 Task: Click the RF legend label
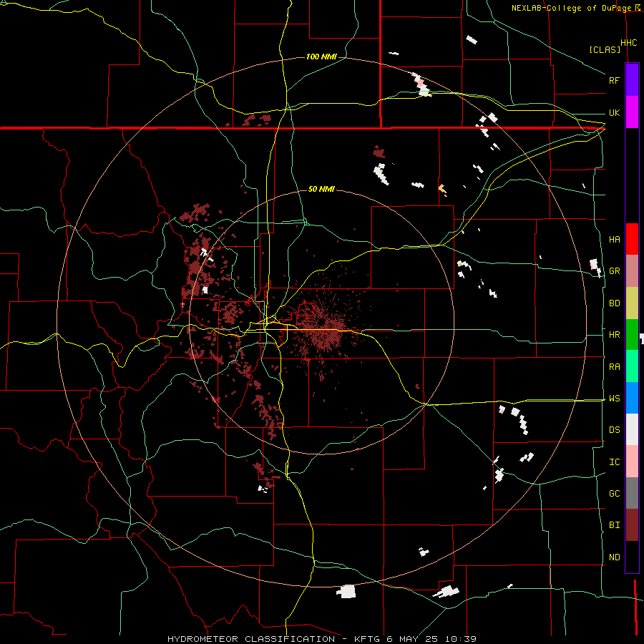coord(614,80)
